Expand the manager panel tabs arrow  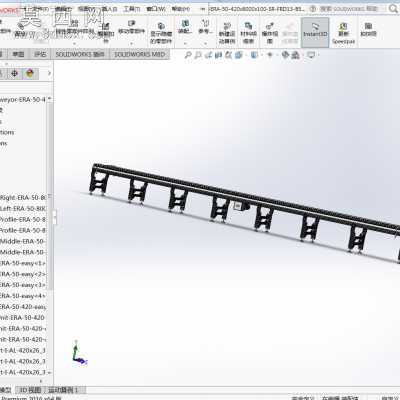[x=49, y=73]
